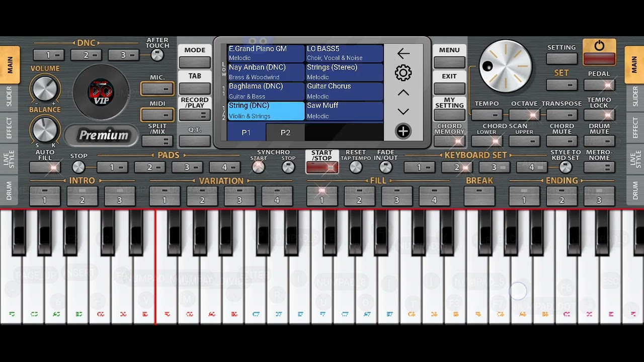Click the TAB button
This screenshot has height=362, width=644.
pyautogui.click(x=195, y=88)
